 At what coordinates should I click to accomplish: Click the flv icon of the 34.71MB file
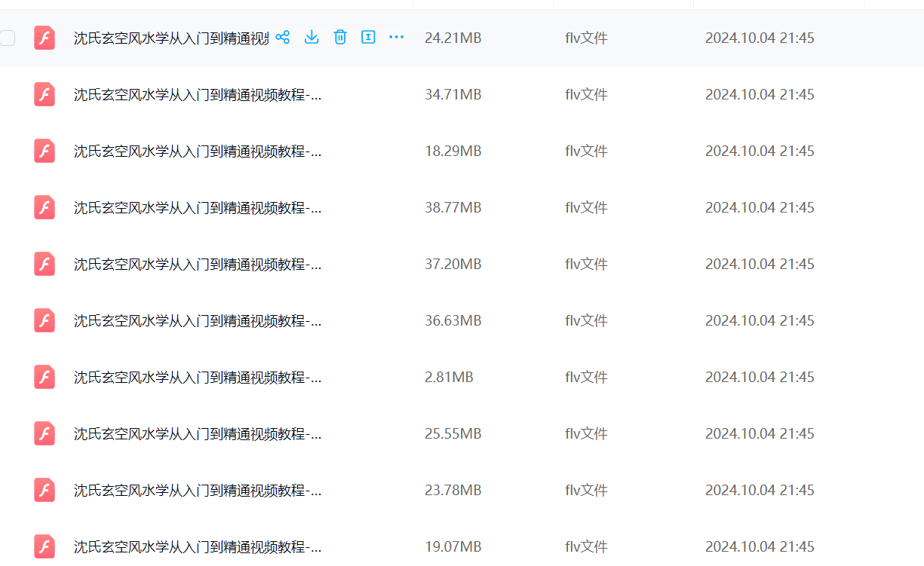(45, 94)
